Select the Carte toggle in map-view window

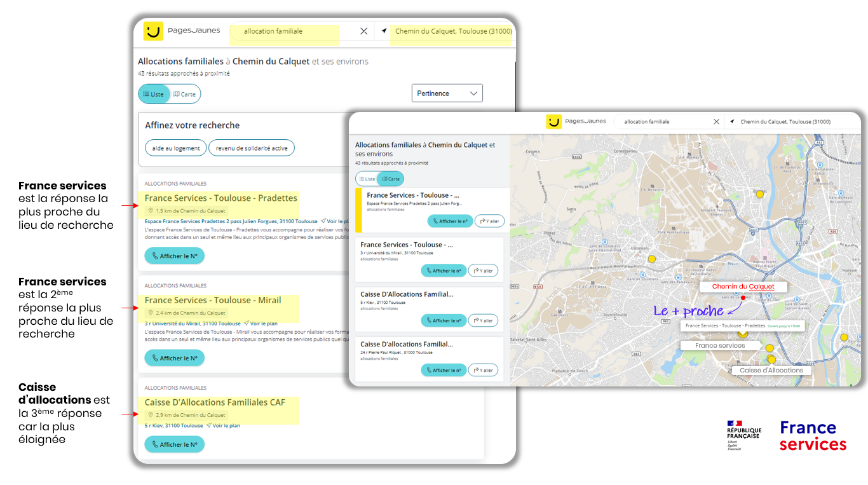pos(391,179)
